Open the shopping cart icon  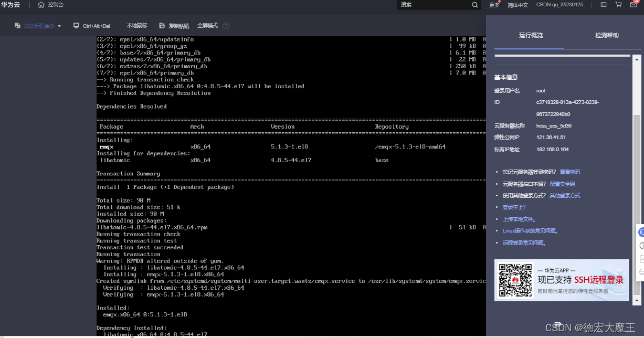tap(619, 5)
